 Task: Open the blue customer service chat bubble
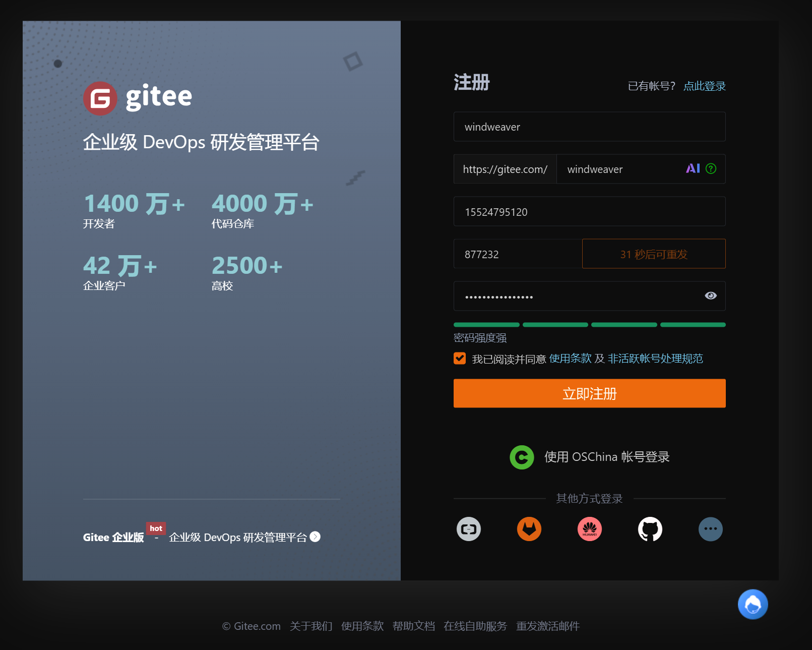(753, 604)
